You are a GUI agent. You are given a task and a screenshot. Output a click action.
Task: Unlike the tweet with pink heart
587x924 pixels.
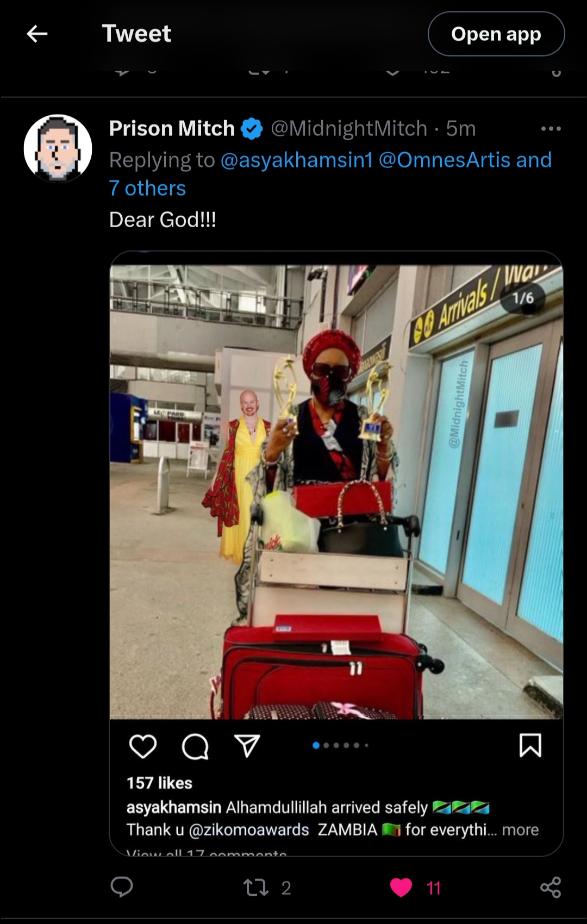click(401, 888)
